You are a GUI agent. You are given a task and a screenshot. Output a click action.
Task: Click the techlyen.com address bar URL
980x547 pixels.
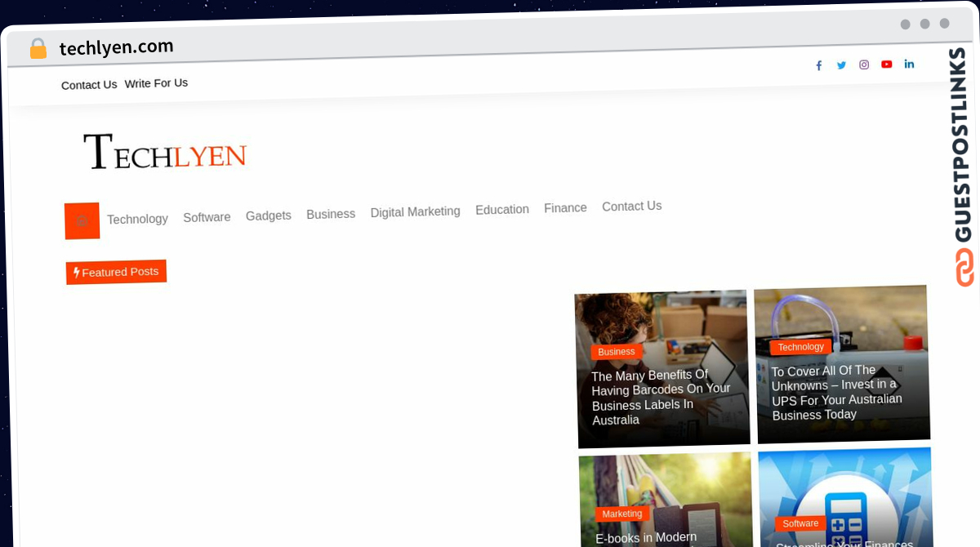pos(116,48)
